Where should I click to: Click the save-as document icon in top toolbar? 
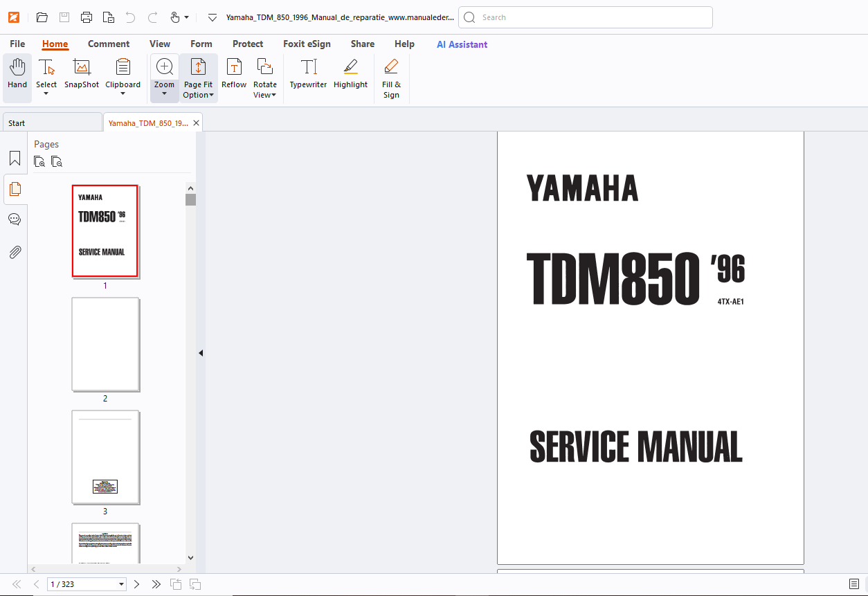click(109, 17)
